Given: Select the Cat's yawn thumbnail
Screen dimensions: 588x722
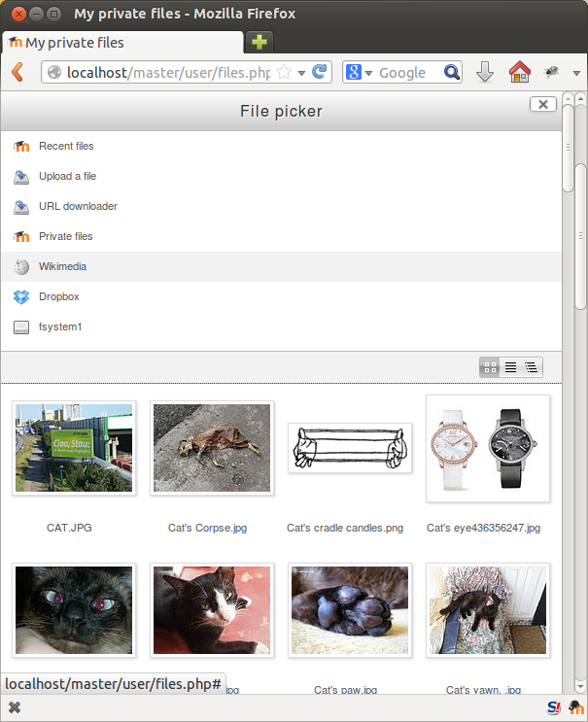Looking at the screenshot, I should point(488,610).
